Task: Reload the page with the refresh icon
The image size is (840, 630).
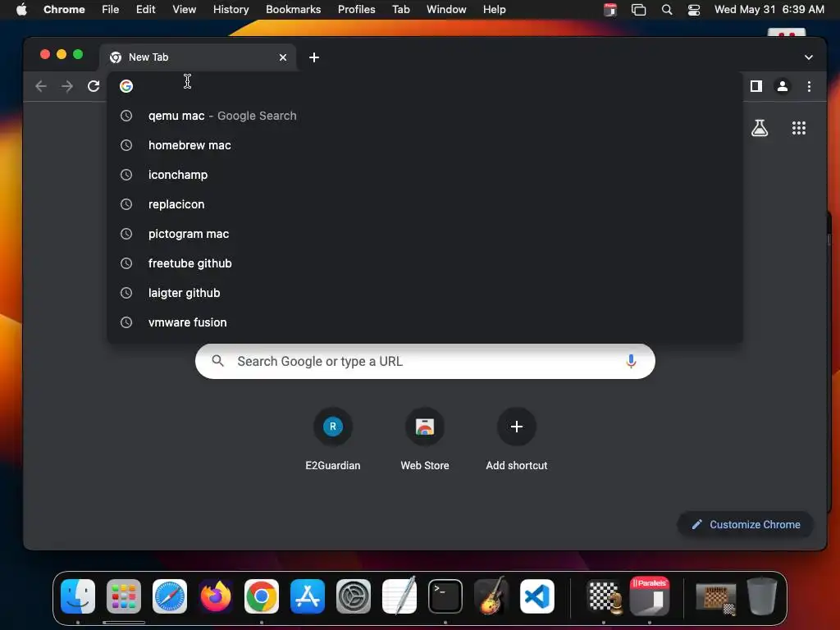Action: tap(94, 86)
